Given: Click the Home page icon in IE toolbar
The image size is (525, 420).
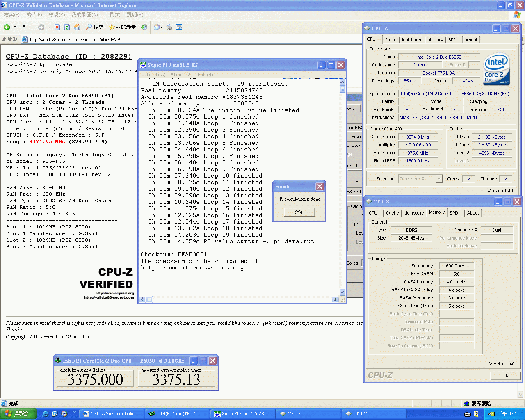Looking at the screenshot, I should [x=77, y=27].
